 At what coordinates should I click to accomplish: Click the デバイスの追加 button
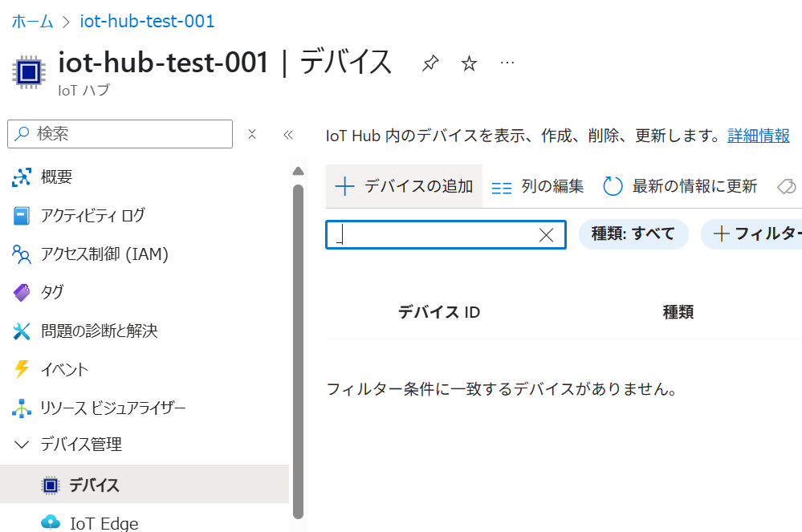coord(404,186)
